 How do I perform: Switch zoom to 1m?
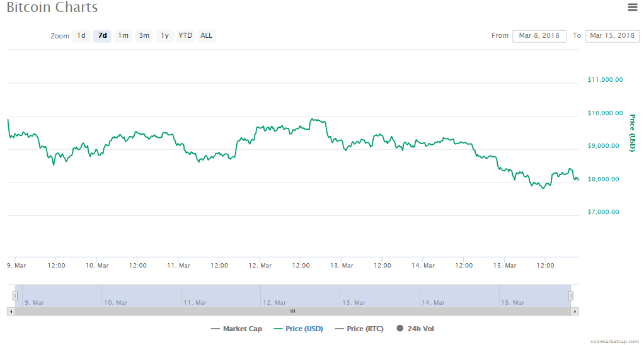[124, 36]
